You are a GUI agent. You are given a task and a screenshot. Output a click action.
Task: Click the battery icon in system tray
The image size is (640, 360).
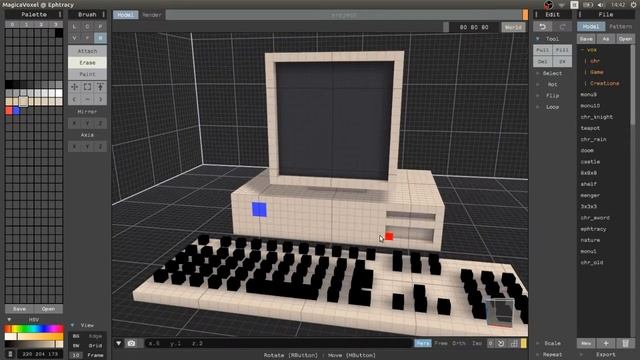(588, 5)
